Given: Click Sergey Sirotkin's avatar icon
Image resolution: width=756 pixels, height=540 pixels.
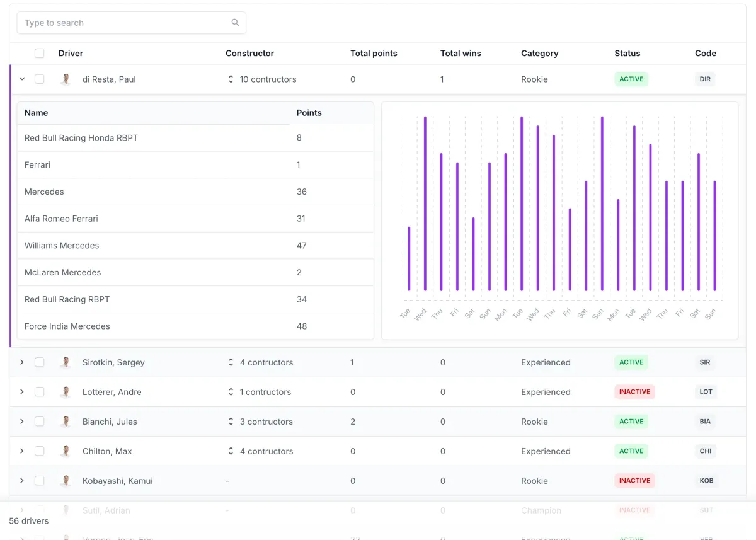Looking at the screenshot, I should tap(65, 362).
